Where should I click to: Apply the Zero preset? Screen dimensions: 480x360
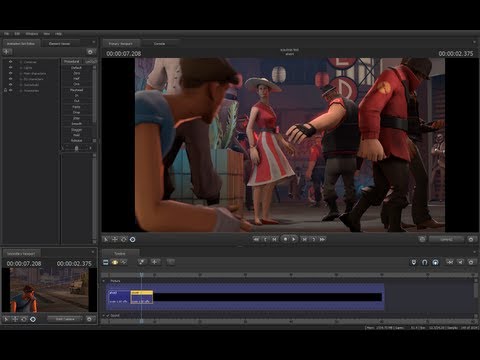(76, 73)
